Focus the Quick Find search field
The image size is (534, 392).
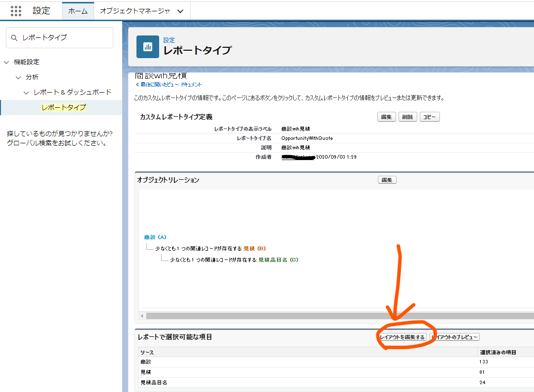(64, 38)
